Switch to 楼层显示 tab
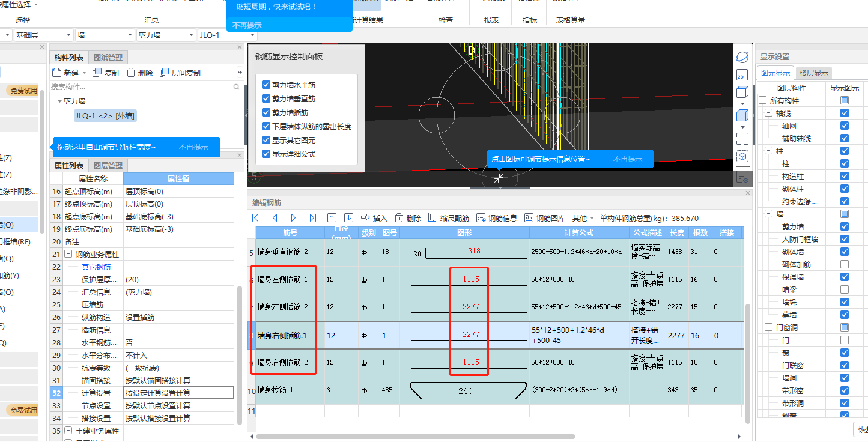Screen dimensions: 868x442 click(x=813, y=73)
